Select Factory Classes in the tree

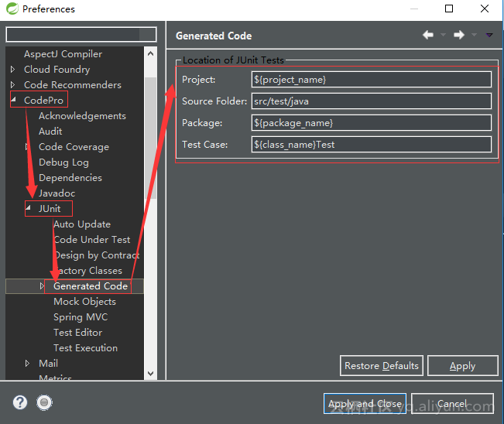coord(87,271)
